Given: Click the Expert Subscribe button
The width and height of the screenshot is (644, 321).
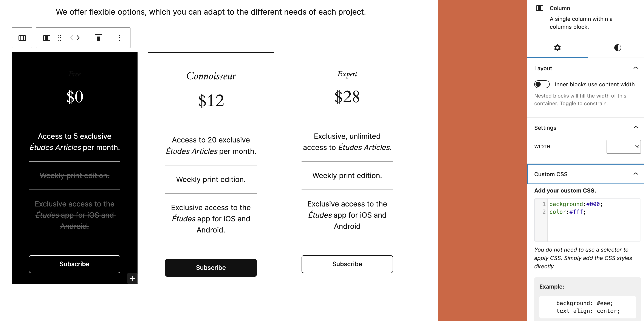Looking at the screenshot, I should (x=347, y=264).
